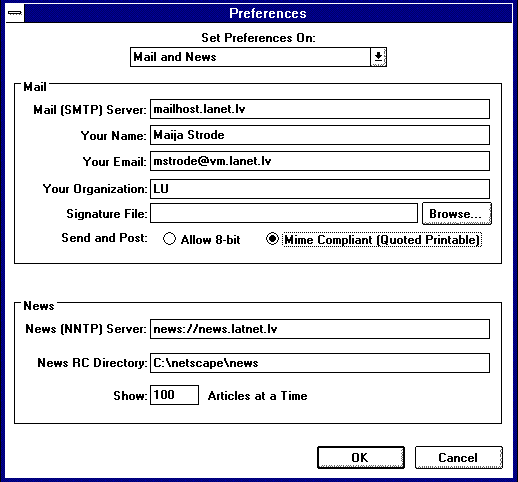Select the Allow 8-bit radio button
This screenshot has height=482, width=518.
[169, 239]
